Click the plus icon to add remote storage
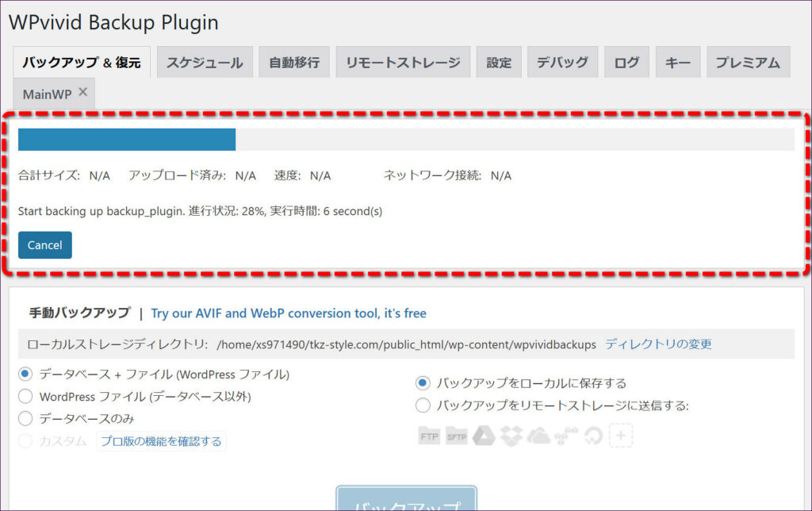Image resolution: width=812 pixels, height=511 pixels. pos(621,436)
